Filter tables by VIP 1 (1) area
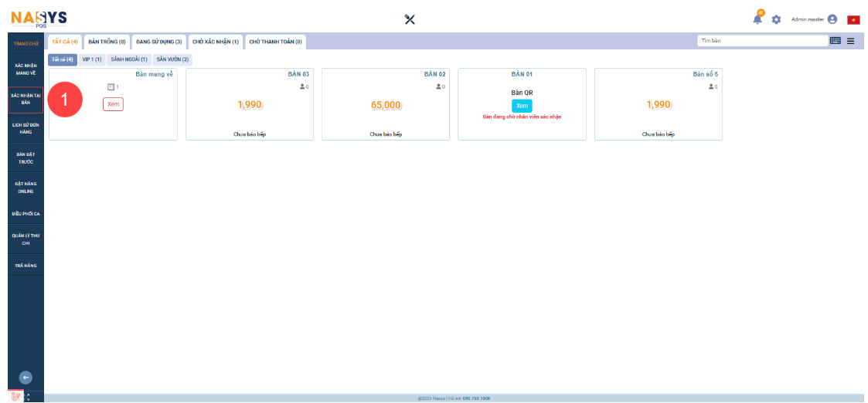Screen dimensions: 868x403 pos(91,59)
